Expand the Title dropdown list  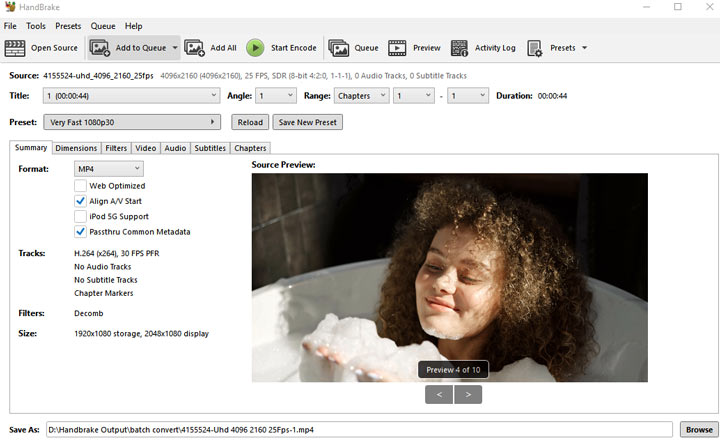click(x=130, y=96)
